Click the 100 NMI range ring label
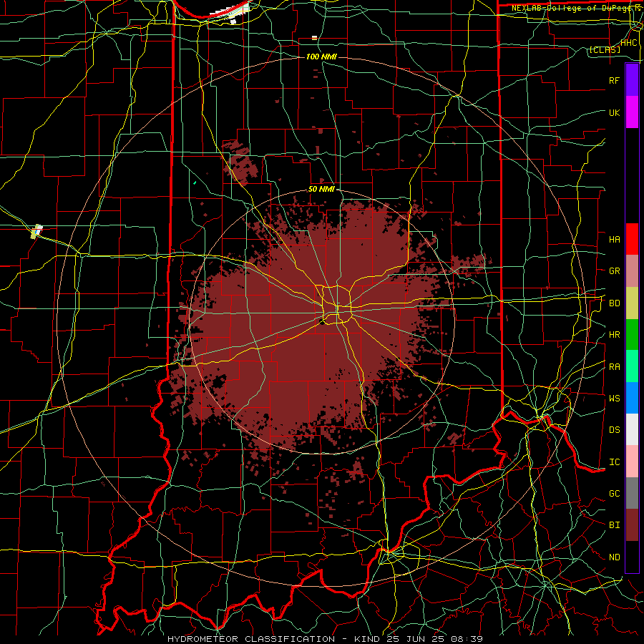The image size is (644, 644). 321,57
